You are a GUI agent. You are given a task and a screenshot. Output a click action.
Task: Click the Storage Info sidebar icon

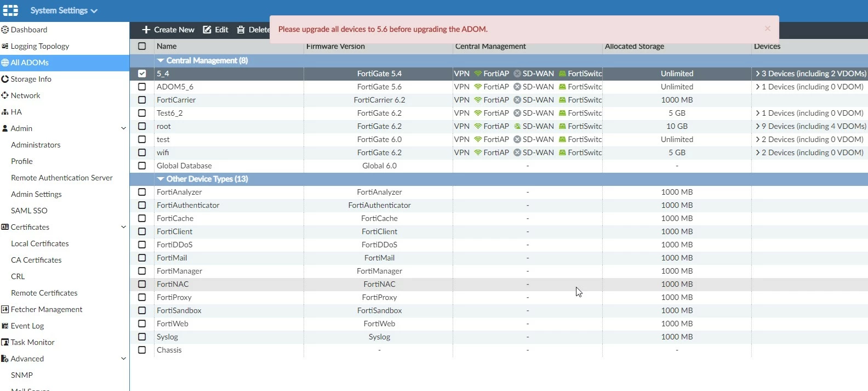5,79
